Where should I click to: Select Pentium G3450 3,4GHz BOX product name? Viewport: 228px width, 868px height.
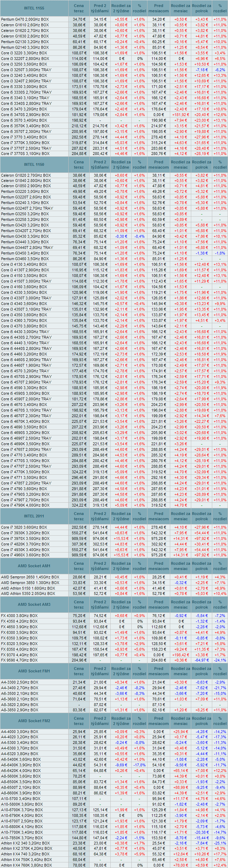point(25,253)
